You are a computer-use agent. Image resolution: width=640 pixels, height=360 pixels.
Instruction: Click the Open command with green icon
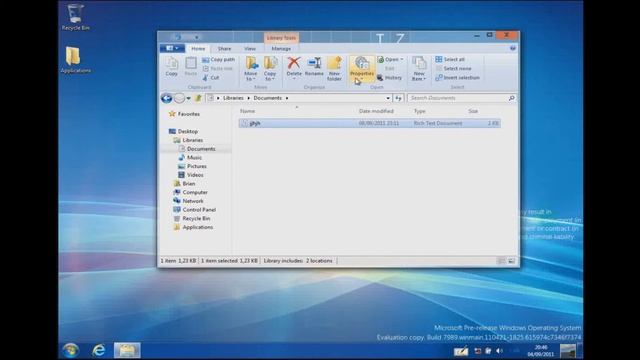click(390, 60)
